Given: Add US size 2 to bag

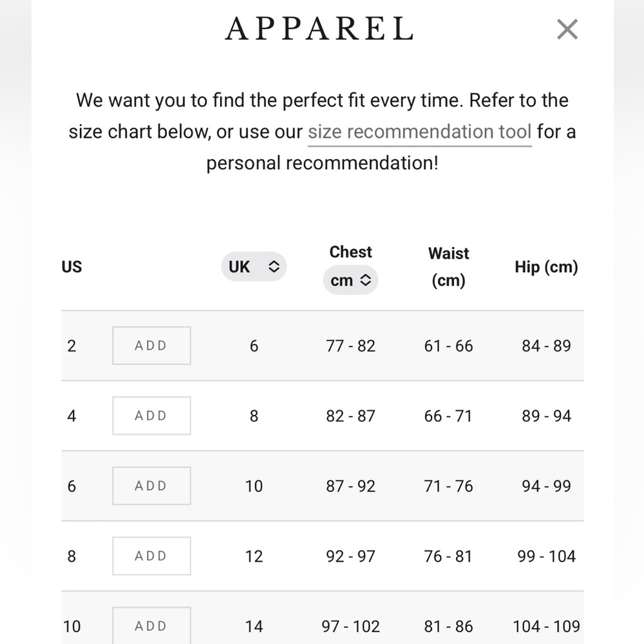Looking at the screenshot, I should point(151,345).
